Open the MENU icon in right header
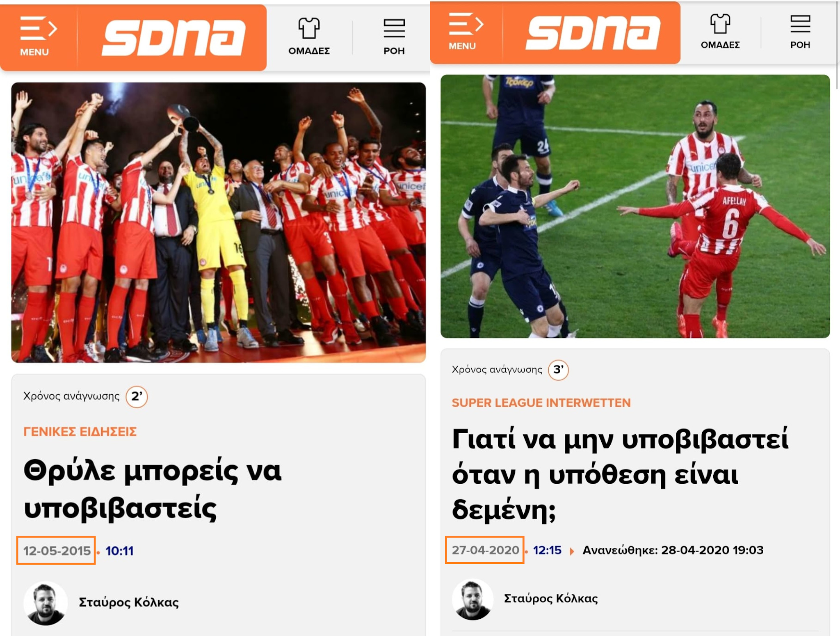Screen dimensions: 840x636 tap(465, 31)
